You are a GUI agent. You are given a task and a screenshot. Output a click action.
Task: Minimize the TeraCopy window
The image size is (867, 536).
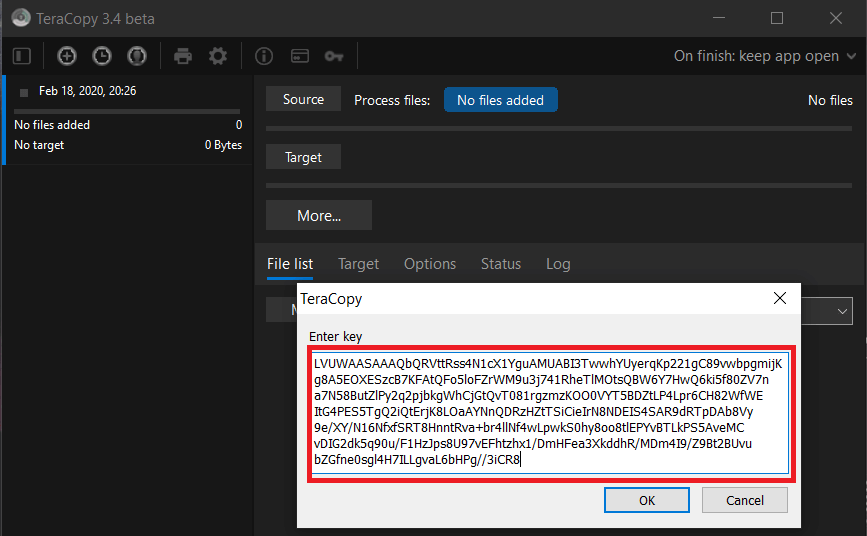[x=719, y=18]
